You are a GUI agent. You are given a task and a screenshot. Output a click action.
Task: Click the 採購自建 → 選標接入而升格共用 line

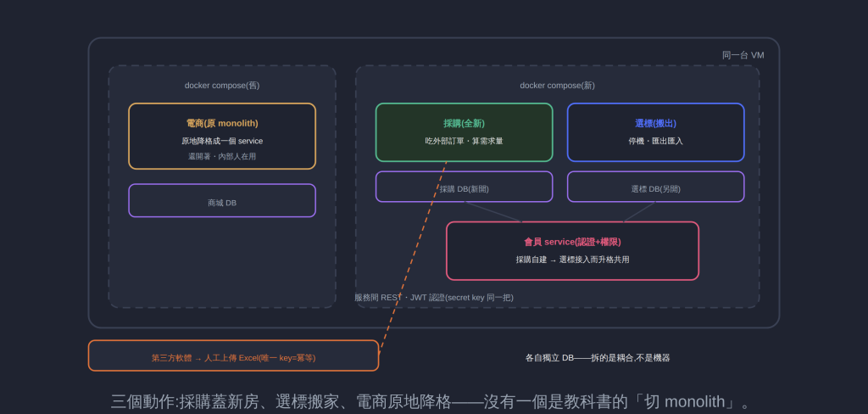coord(572,260)
